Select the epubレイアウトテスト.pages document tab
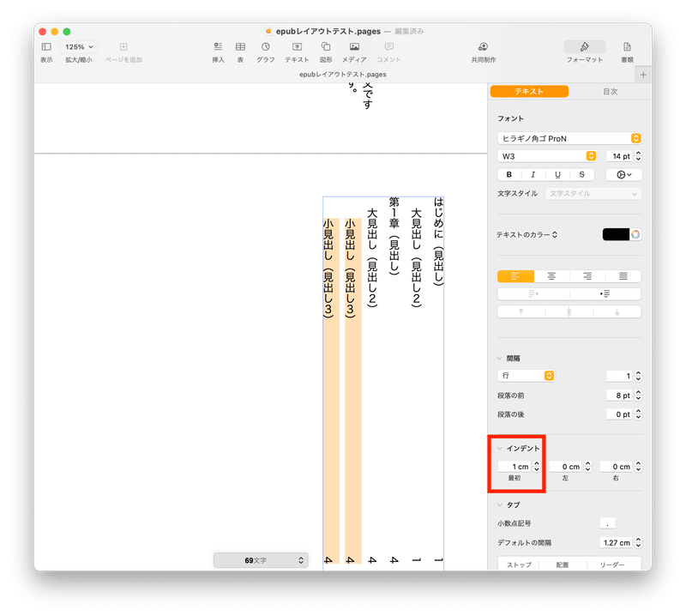686x616 pixels. click(x=342, y=75)
